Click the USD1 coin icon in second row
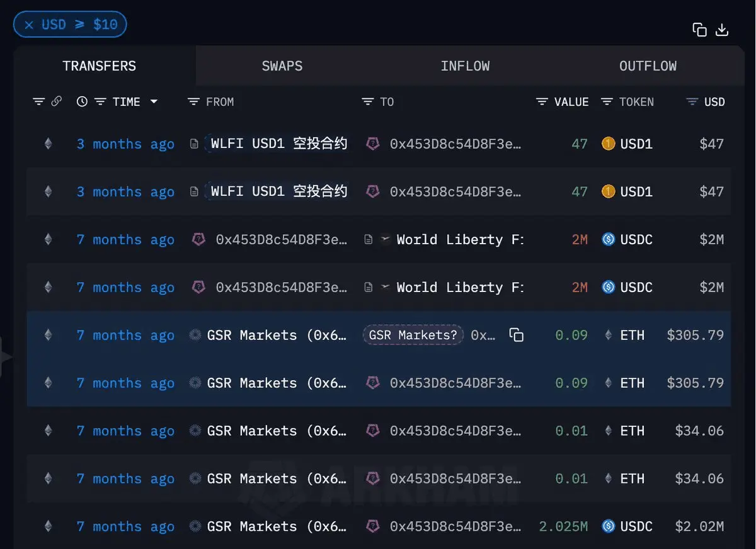Screen dimensions: 756x549 click(x=608, y=191)
